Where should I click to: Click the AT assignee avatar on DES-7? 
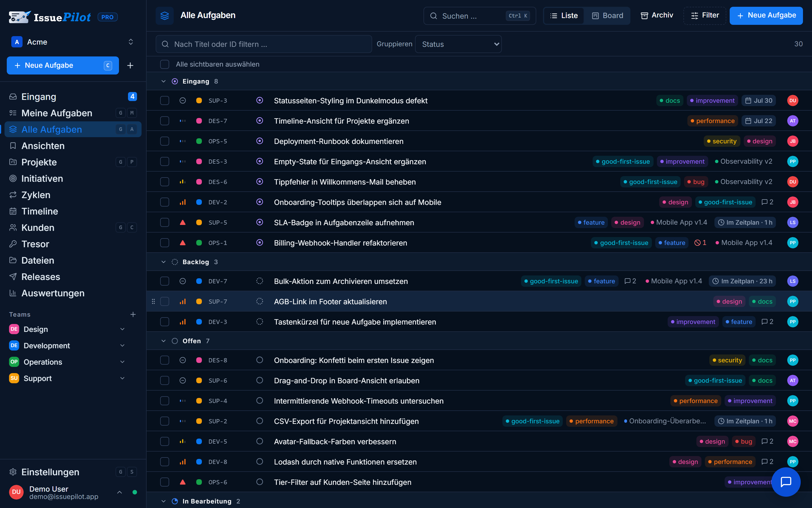coord(793,121)
